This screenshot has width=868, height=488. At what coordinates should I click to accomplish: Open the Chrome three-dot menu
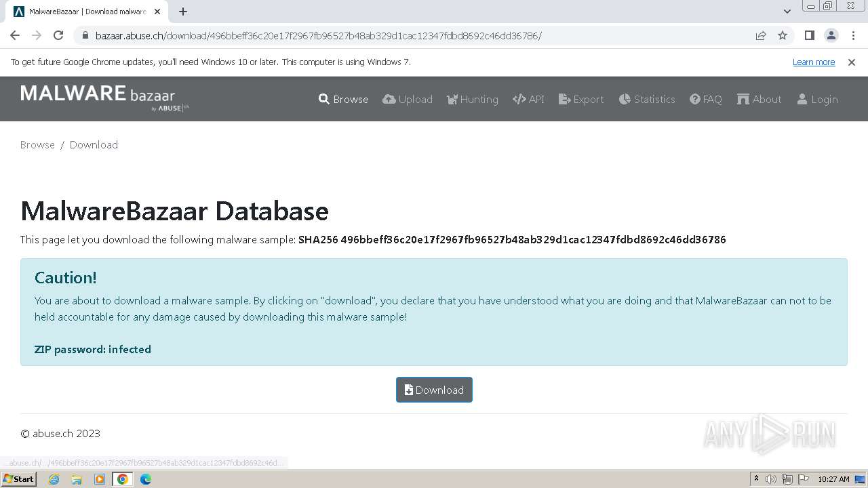click(853, 36)
